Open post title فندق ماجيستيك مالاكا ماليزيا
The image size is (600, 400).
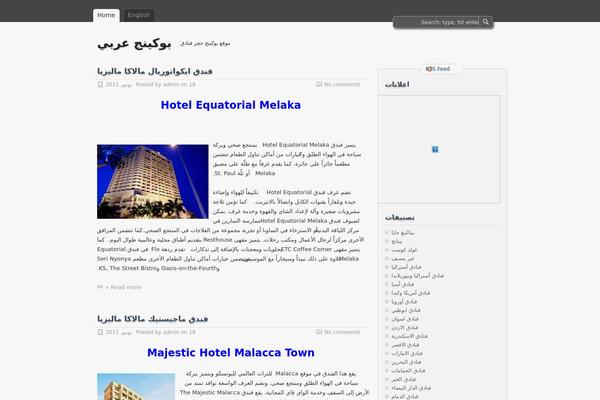(x=153, y=319)
